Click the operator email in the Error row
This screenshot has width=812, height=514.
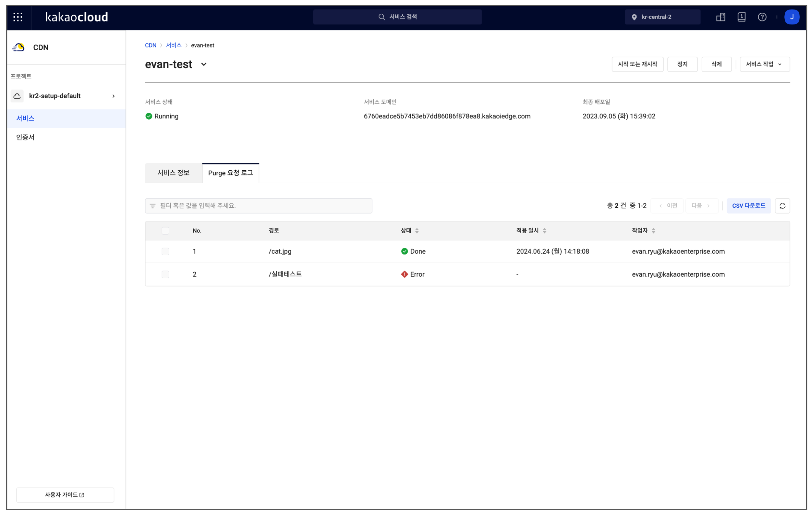(678, 274)
